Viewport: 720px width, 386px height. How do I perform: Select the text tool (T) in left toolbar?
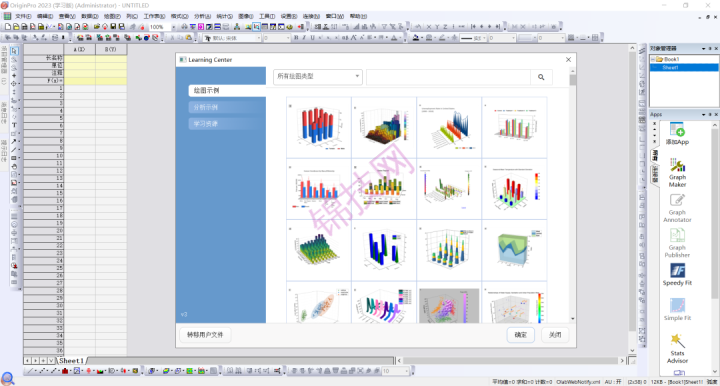tap(14, 125)
